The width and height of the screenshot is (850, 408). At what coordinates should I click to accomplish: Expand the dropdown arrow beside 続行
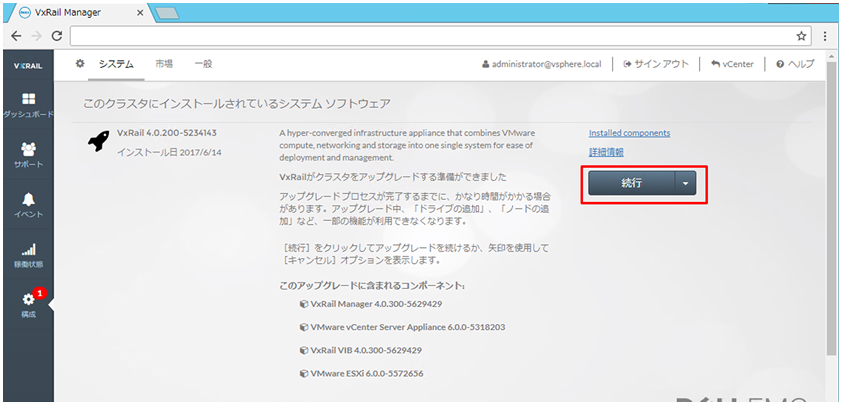coord(686,184)
